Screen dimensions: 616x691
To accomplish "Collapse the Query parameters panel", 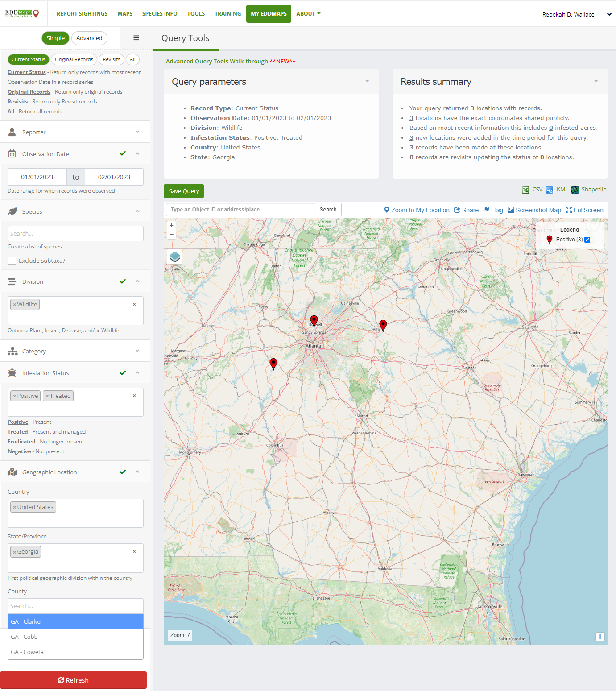I will (367, 81).
